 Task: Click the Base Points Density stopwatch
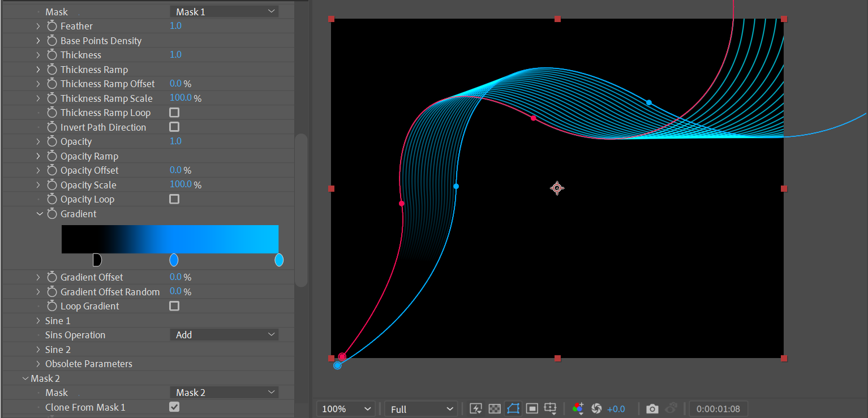(52, 41)
